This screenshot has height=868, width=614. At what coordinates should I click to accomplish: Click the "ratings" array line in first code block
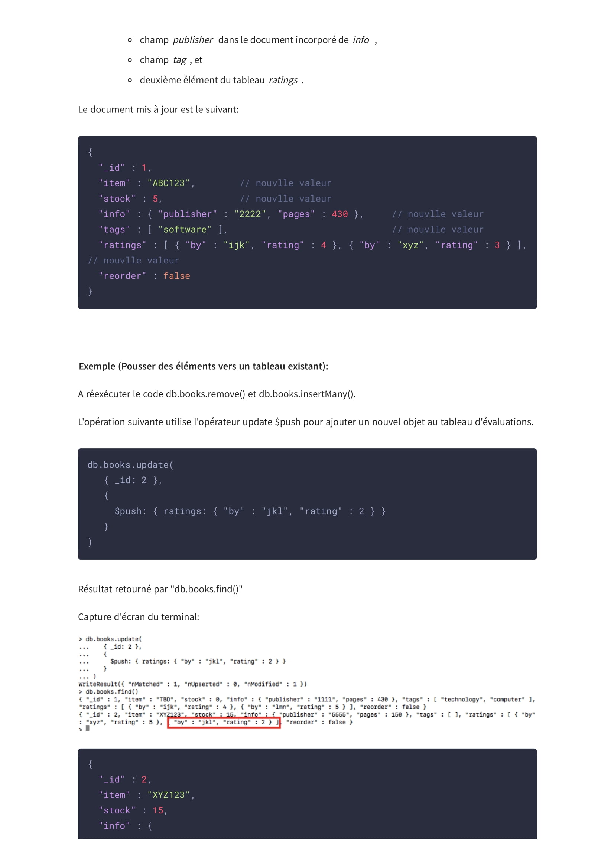312,245
